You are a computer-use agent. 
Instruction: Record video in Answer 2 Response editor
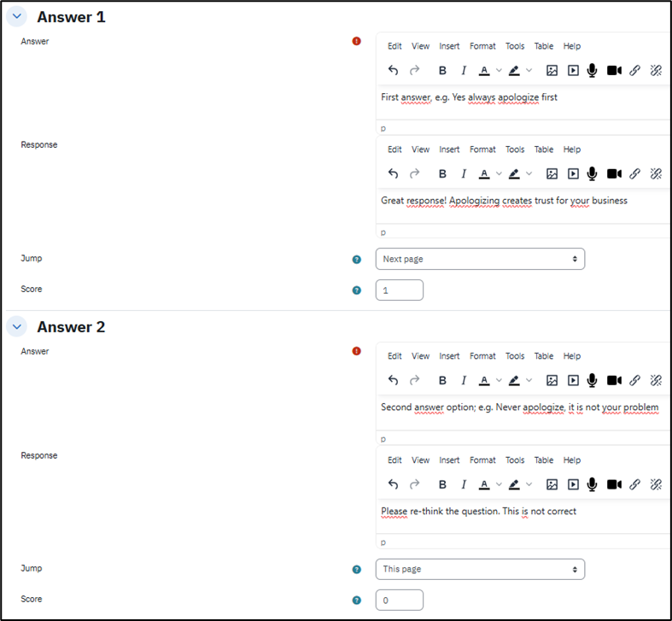(614, 484)
